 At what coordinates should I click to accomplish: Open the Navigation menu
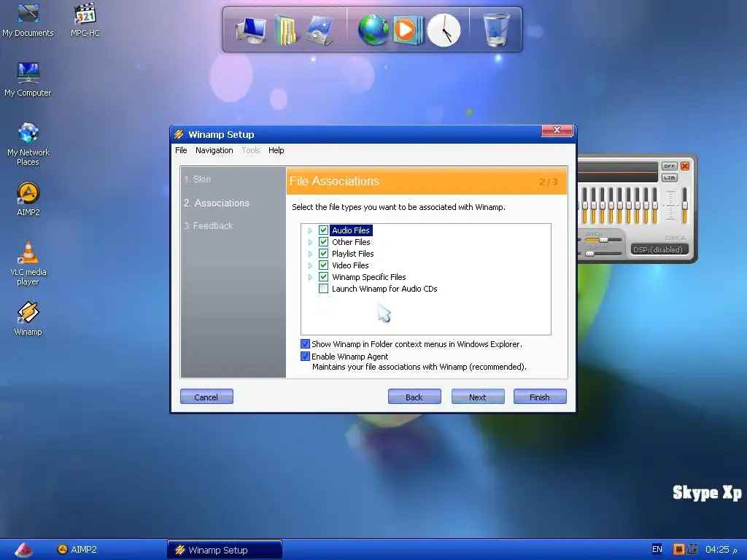coord(214,150)
